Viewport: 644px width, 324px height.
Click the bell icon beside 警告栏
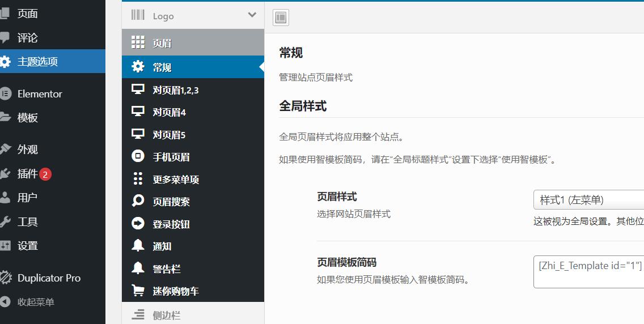(138, 268)
